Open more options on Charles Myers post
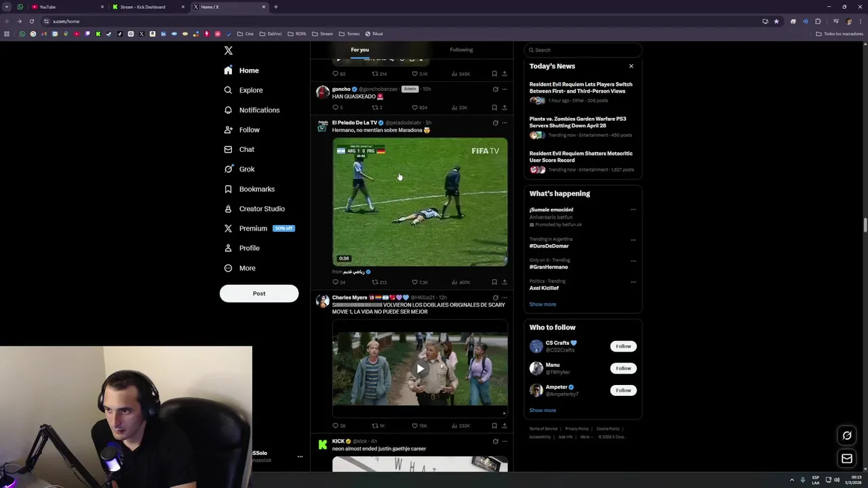 coord(505,298)
